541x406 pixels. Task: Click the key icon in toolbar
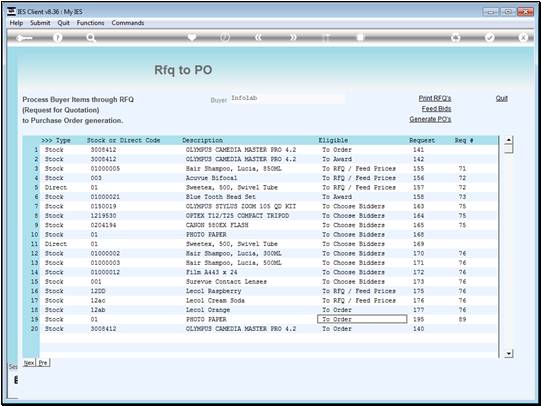pyautogui.click(x=24, y=38)
